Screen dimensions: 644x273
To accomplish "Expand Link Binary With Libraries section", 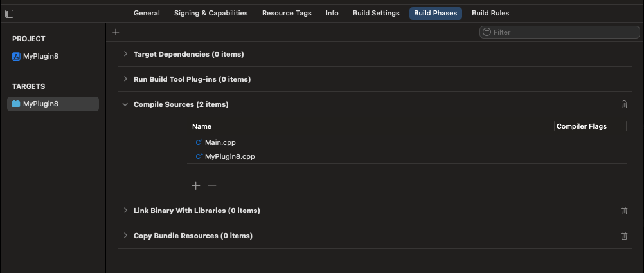I will point(125,210).
